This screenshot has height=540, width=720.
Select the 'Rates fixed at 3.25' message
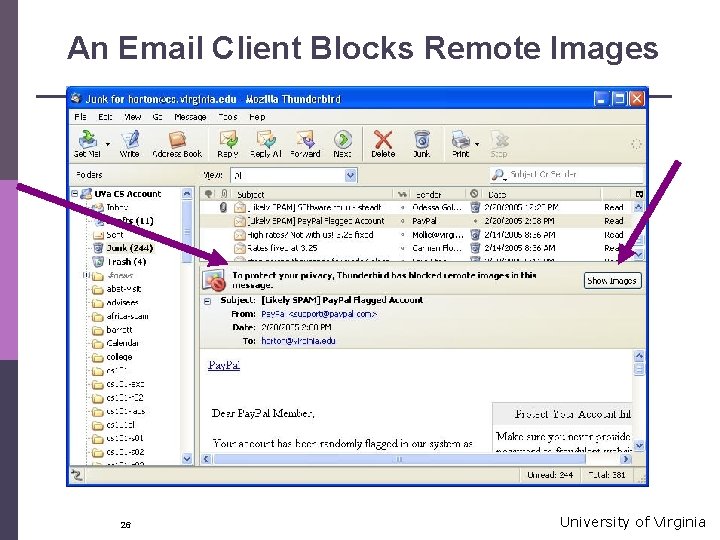(417, 248)
